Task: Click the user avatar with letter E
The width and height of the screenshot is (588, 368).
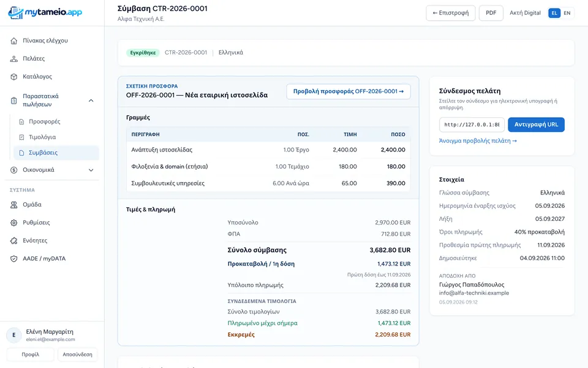Action: pyautogui.click(x=14, y=335)
